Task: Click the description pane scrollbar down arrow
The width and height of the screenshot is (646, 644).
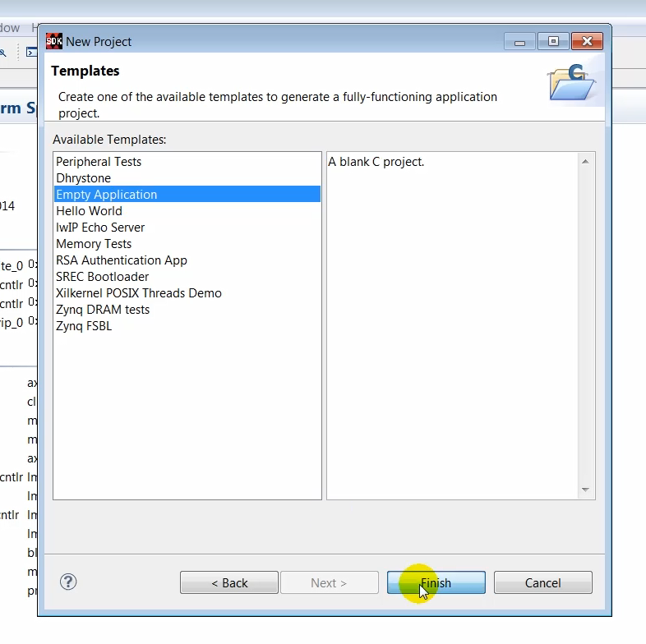Action: (585, 490)
